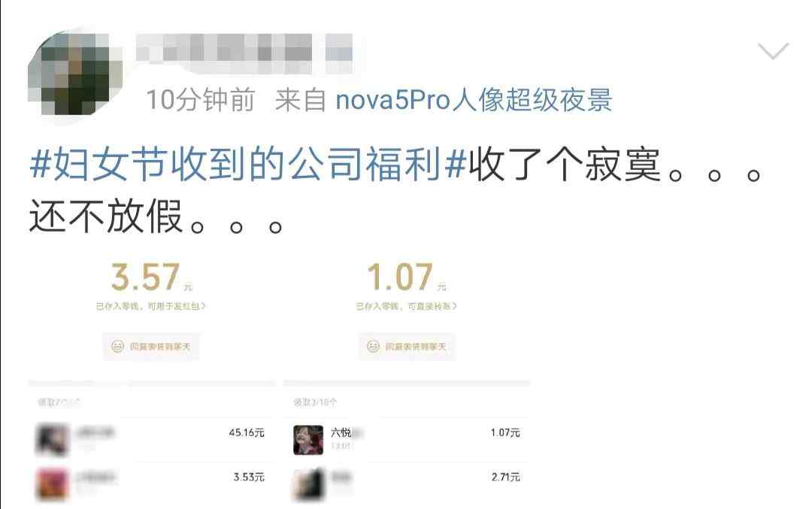Tap the reply-with-emoji button below 3.57元
This screenshot has height=509, width=812.
[151, 347]
